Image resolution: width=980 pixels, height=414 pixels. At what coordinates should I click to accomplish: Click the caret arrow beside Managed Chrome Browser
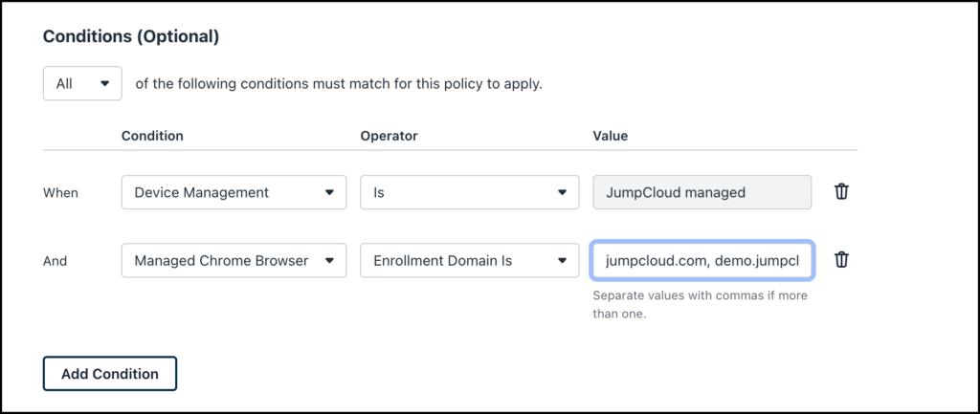(329, 260)
